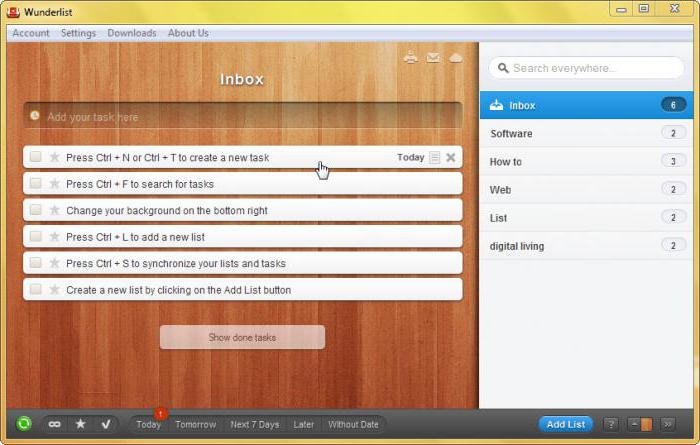Filter tasks due Today in bottom bar
Screen dimensions: 700x445
[x=149, y=424]
